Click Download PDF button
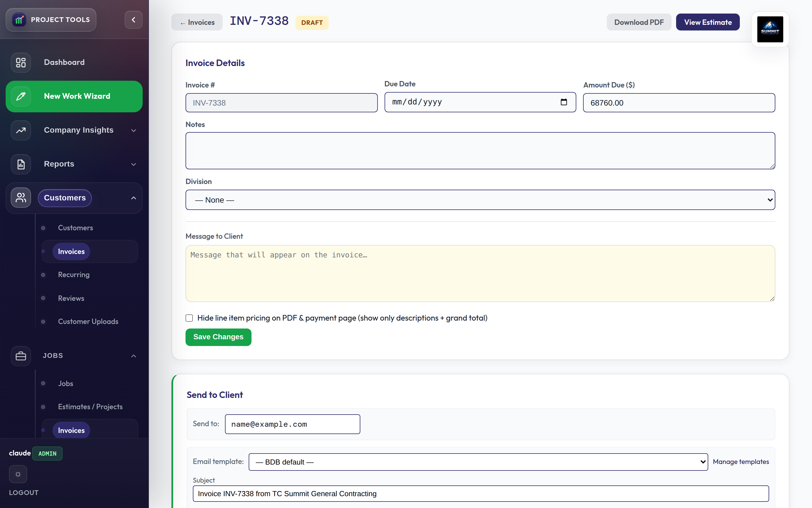The width and height of the screenshot is (812, 508). point(639,22)
